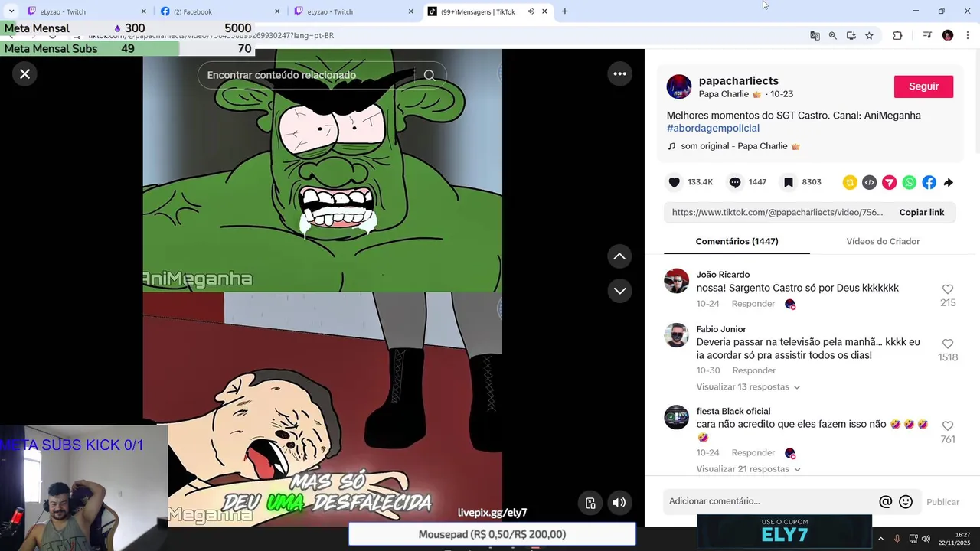Share the video via Facebook icon
Screen dimensions: 980x551
pyautogui.click(x=929, y=182)
